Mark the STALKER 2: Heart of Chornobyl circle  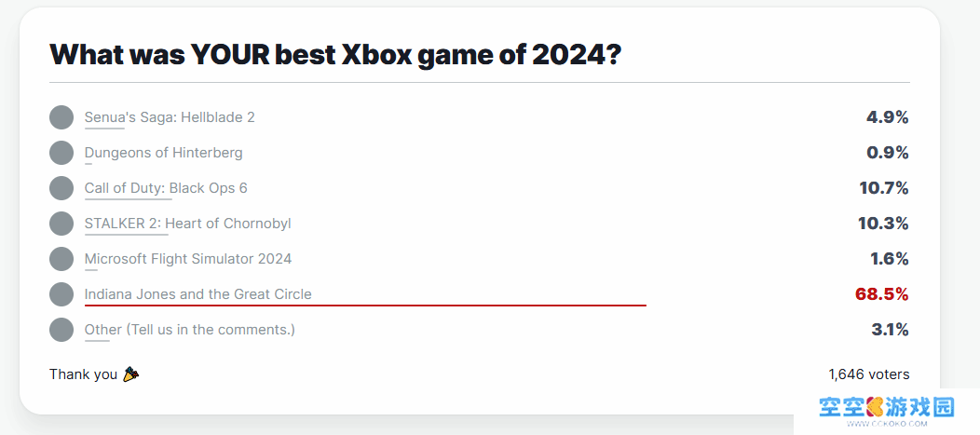(61, 224)
